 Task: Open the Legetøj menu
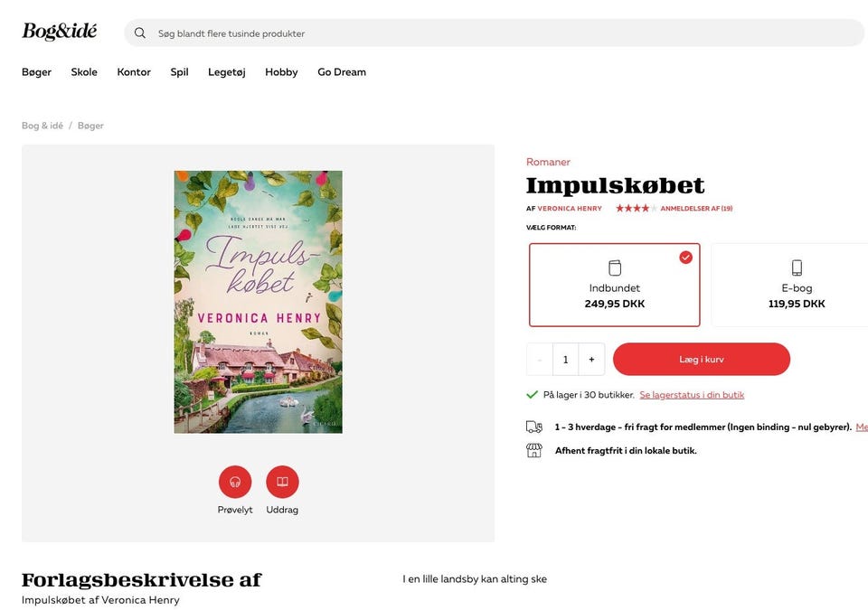pyautogui.click(x=227, y=72)
